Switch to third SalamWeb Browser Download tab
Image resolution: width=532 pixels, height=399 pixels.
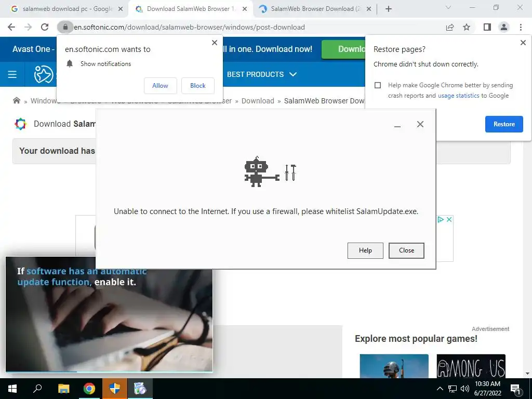(315, 9)
